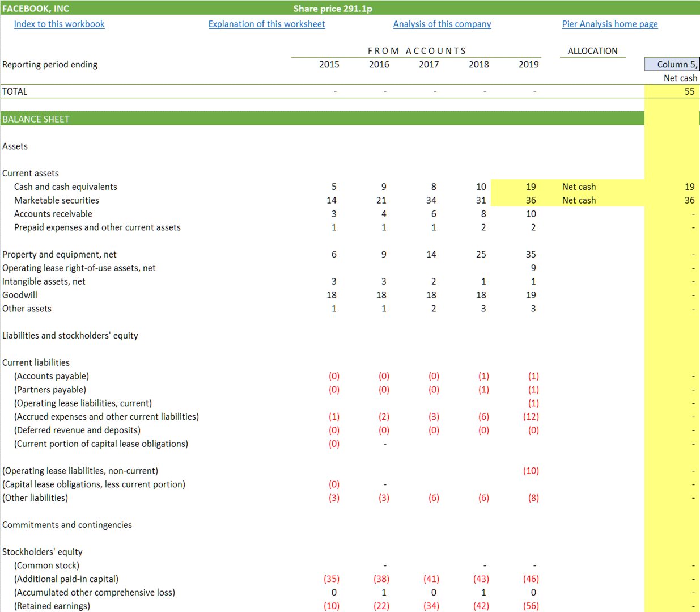This screenshot has height=612, width=700.
Task: Select the Net cash column subheader
Action: (x=680, y=78)
